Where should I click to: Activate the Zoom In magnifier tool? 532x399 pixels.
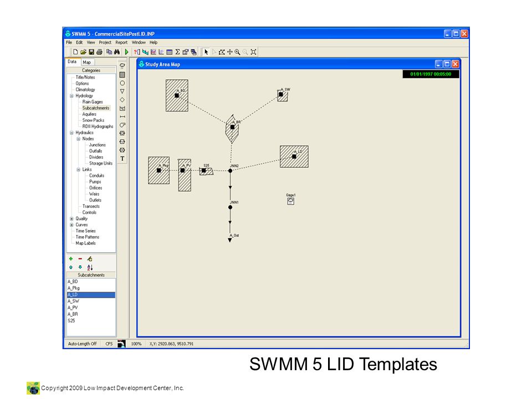(x=238, y=52)
